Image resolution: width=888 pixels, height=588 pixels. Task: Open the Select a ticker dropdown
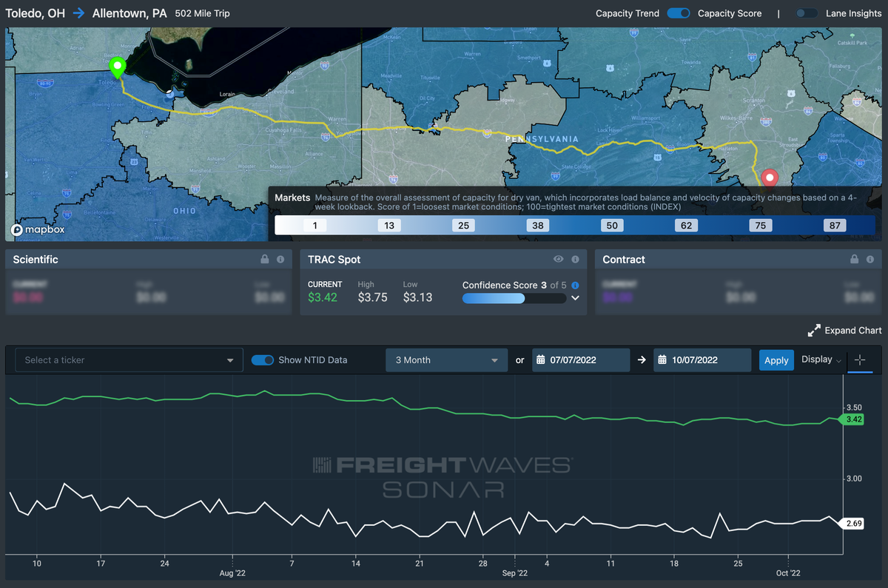(129, 360)
